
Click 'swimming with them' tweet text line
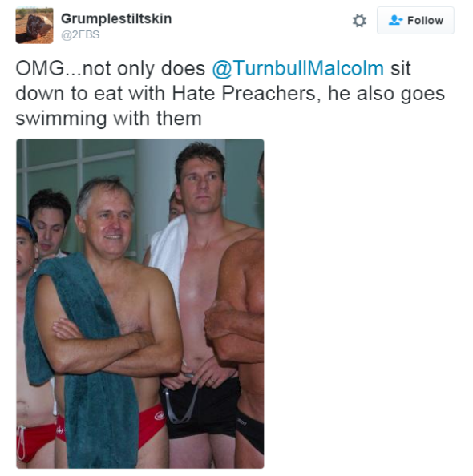pos(108,119)
